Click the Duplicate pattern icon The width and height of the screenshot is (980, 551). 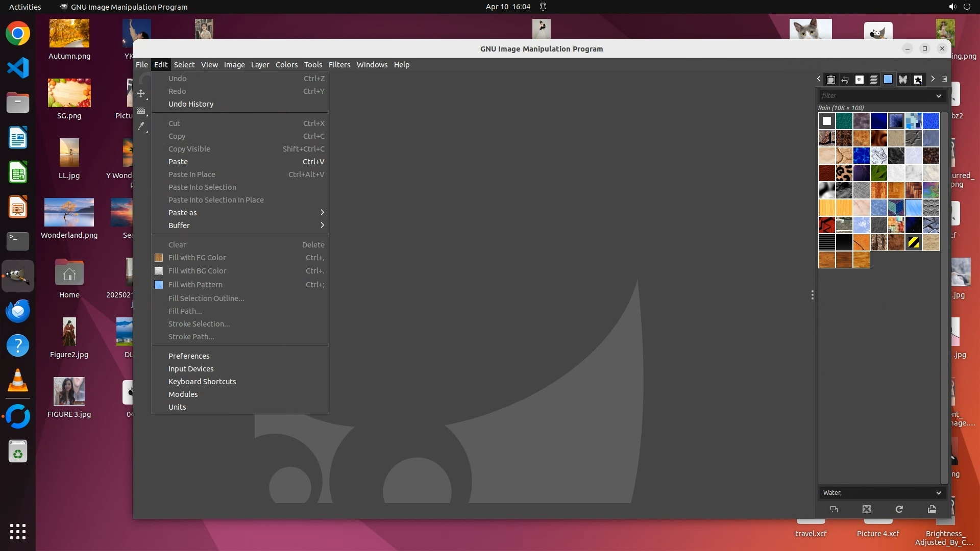click(834, 509)
